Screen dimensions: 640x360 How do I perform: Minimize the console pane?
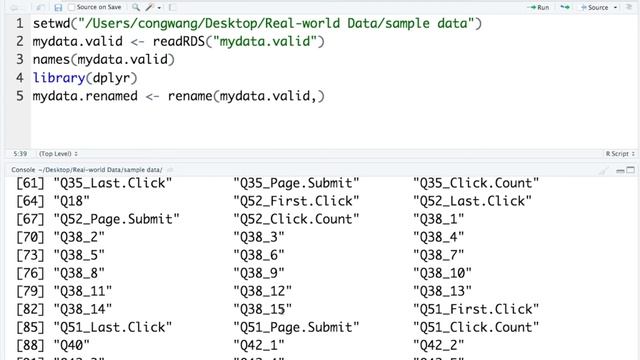click(620, 170)
